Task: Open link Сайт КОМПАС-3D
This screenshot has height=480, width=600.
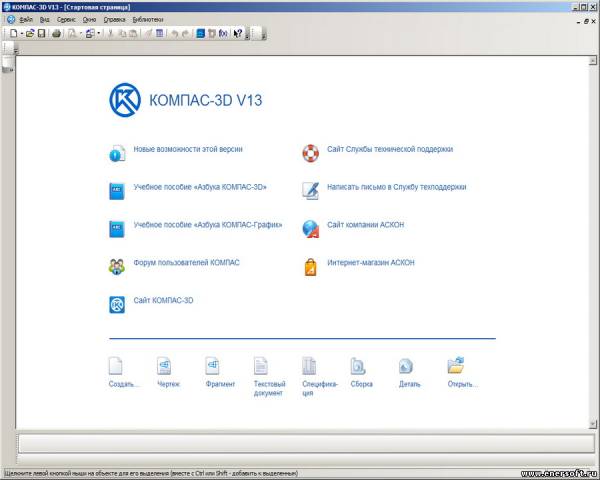Action: [x=163, y=300]
